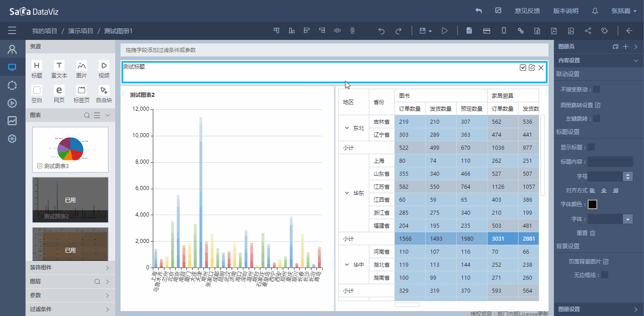Image resolution: width=644 pixels, height=316 pixels.
Task: Click the user profile sidebar icon
Action: point(12,49)
